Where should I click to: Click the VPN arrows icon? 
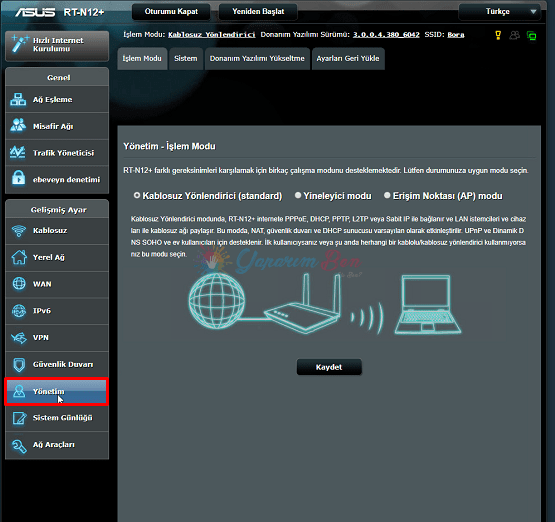(x=19, y=338)
